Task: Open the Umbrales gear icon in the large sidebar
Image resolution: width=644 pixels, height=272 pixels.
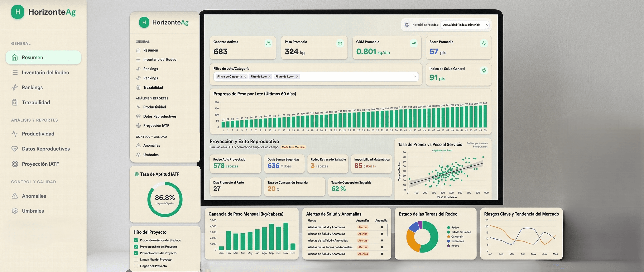Action: pos(15,211)
